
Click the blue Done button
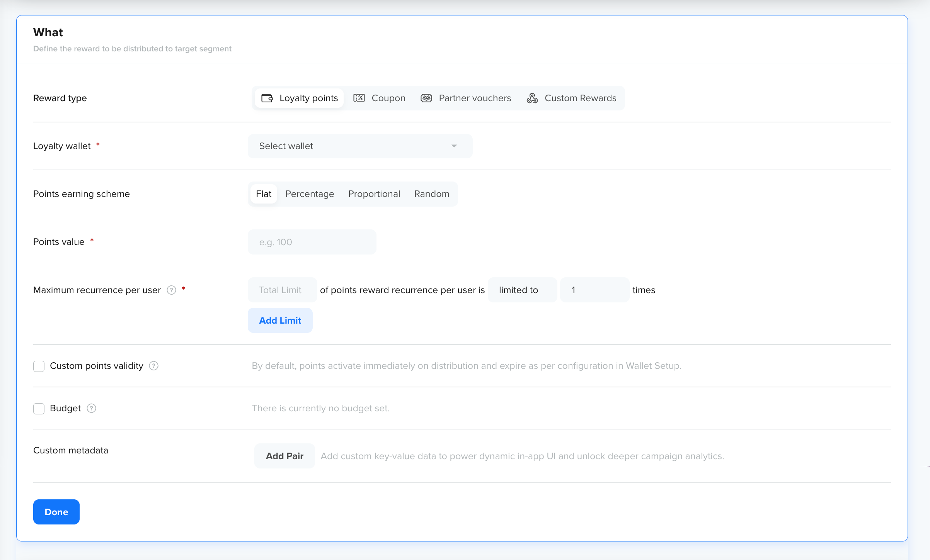(x=56, y=512)
